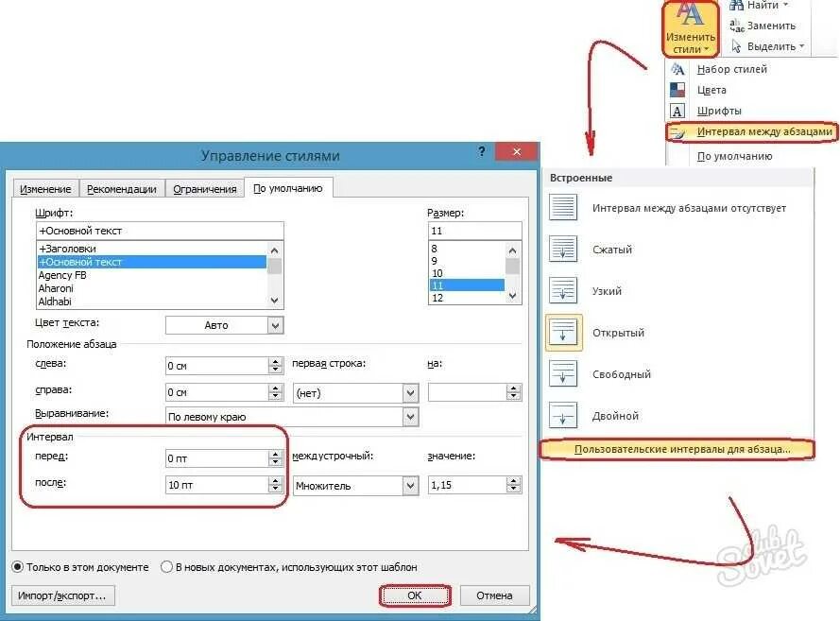The image size is (840, 621).
Task: Click the Размер input field
Action: tap(474, 231)
